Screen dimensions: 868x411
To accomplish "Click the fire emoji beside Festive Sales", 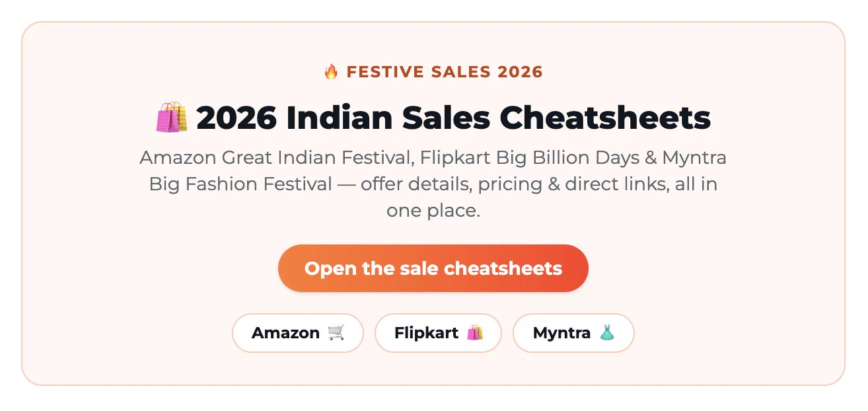I will [331, 71].
